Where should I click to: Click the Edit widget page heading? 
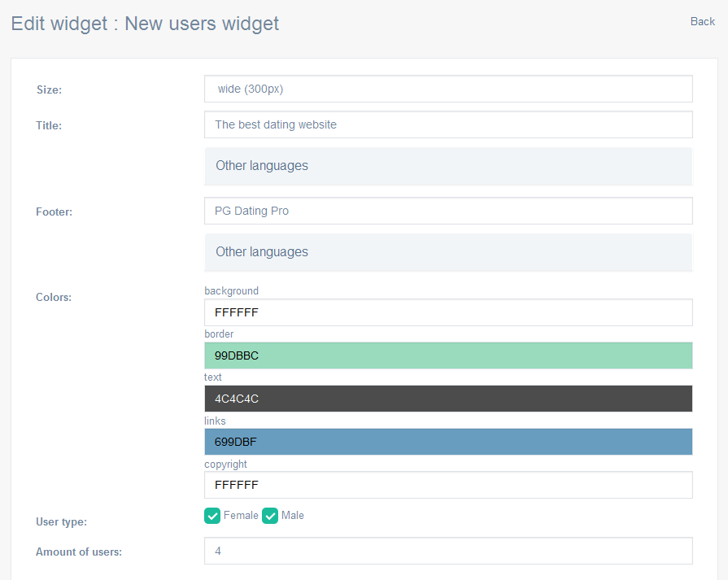pyautogui.click(x=145, y=24)
